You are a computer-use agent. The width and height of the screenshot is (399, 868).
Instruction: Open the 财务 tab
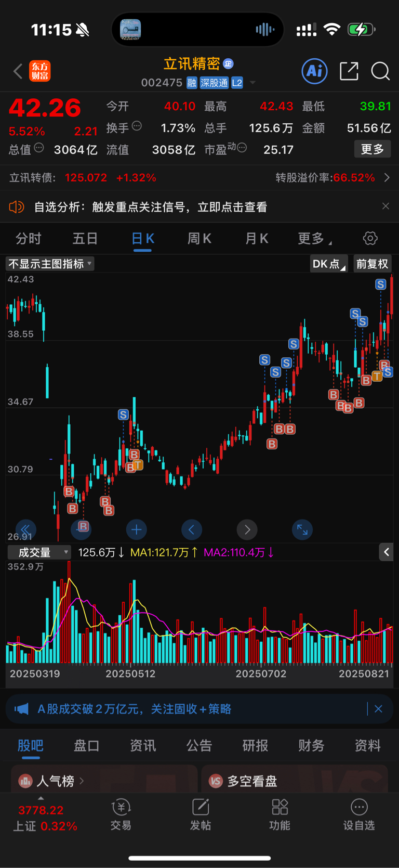(311, 745)
